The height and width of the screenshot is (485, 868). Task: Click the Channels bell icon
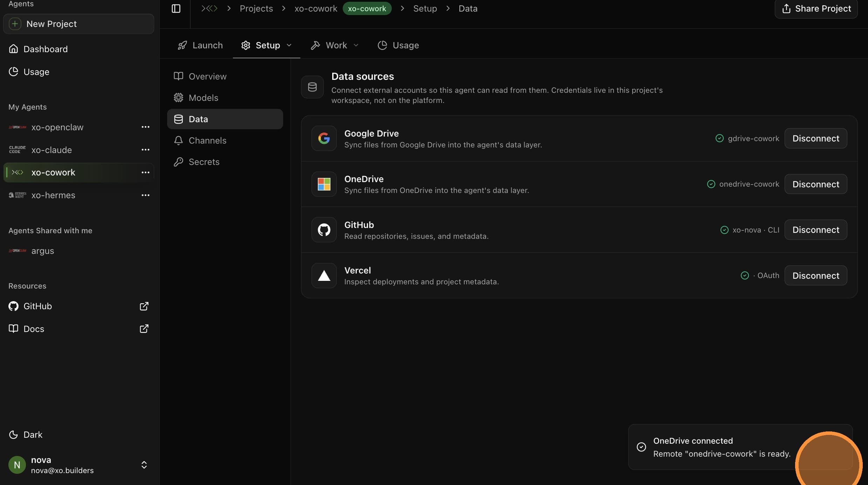[x=178, y=140]
